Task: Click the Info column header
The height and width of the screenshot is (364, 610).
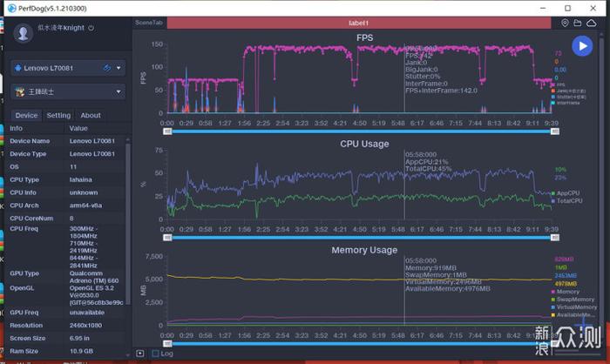Action: coord(16,128)
